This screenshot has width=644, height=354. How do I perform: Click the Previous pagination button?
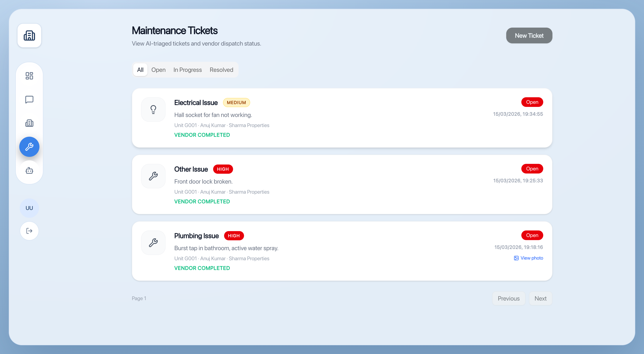pos(508,298)
